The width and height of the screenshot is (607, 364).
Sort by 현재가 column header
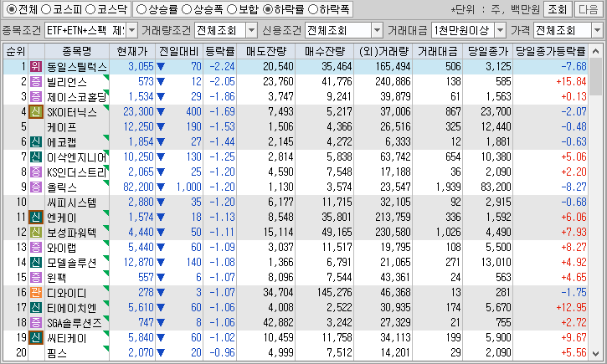(x=132, y=51)
